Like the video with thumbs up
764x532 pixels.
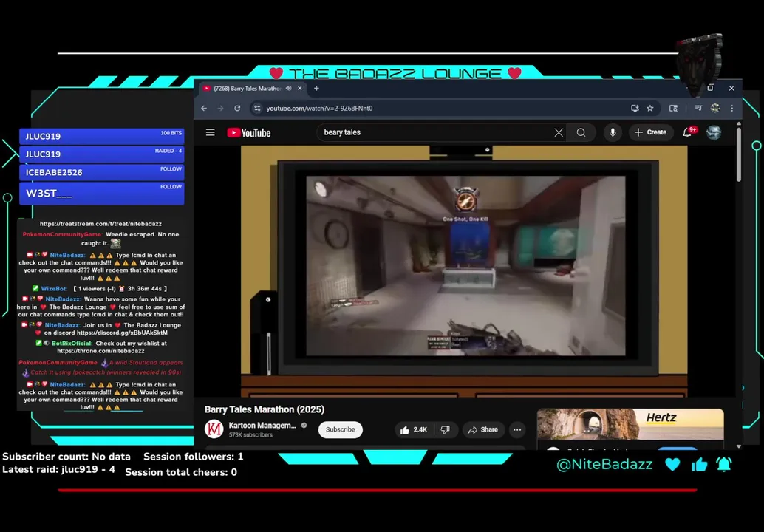[415, 430]
